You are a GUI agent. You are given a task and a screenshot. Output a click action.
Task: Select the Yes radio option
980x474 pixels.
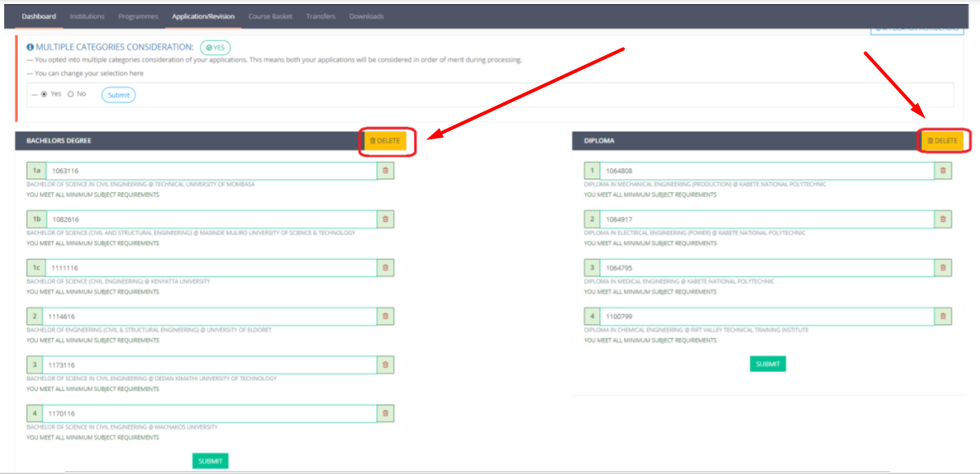pyautogui.click(x=44, y=94)
